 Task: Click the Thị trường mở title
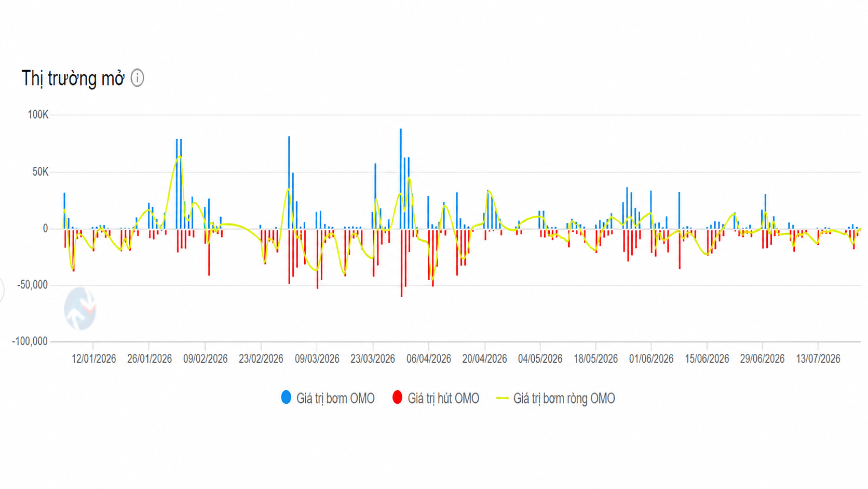[x=73, y=78]
